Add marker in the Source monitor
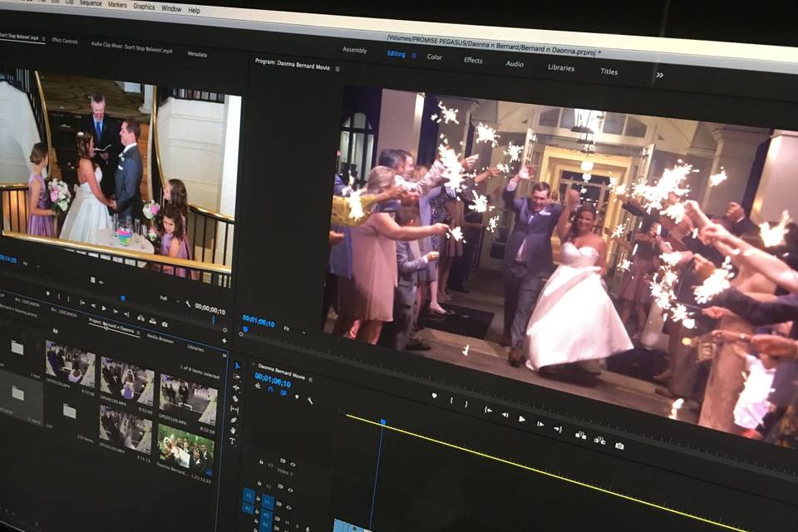This screenshot has height=532, width=798. (x=48, y=293)
